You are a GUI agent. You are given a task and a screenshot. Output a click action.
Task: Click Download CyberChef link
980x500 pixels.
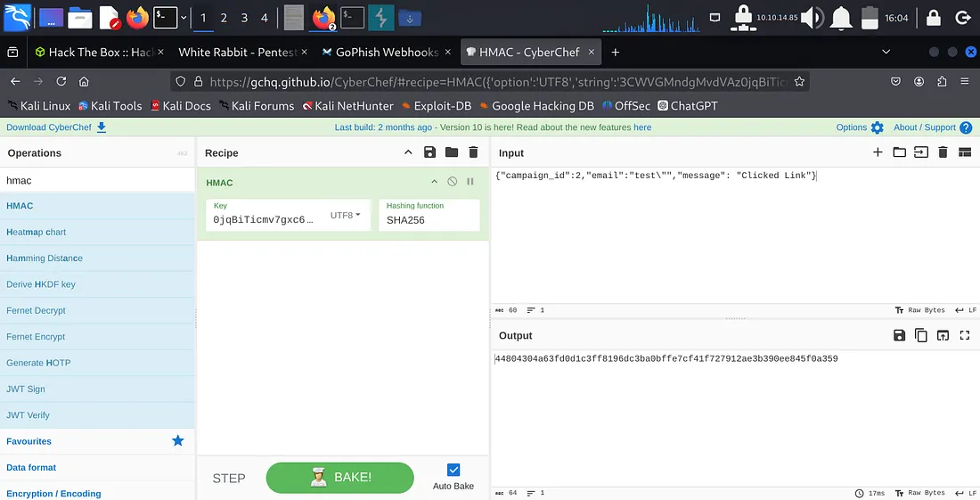tap(55, 127)
